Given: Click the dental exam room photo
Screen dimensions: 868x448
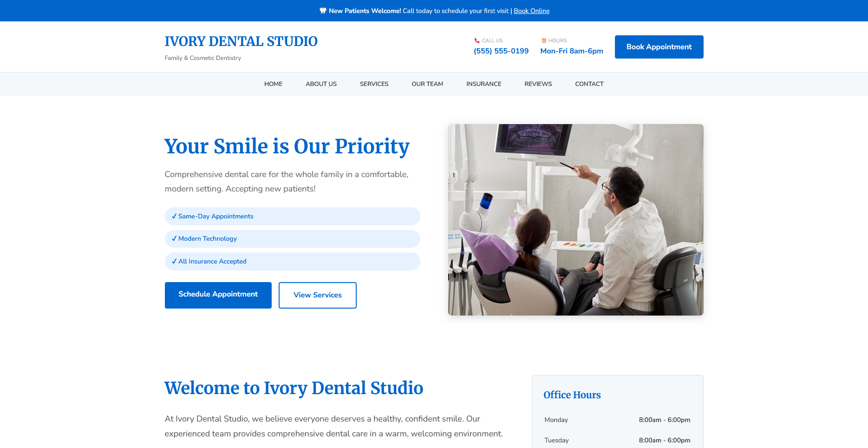Looking at the screenshot, I should 575,219.
